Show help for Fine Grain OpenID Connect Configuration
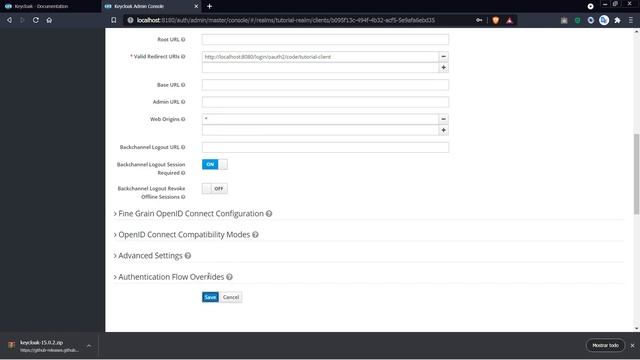Viewport: 640px width, 360px height. coord(269,214)
